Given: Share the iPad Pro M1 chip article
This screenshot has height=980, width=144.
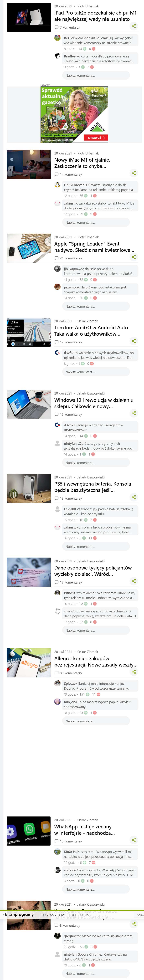Looking at the screenshot, I should (x=134, y=26).
